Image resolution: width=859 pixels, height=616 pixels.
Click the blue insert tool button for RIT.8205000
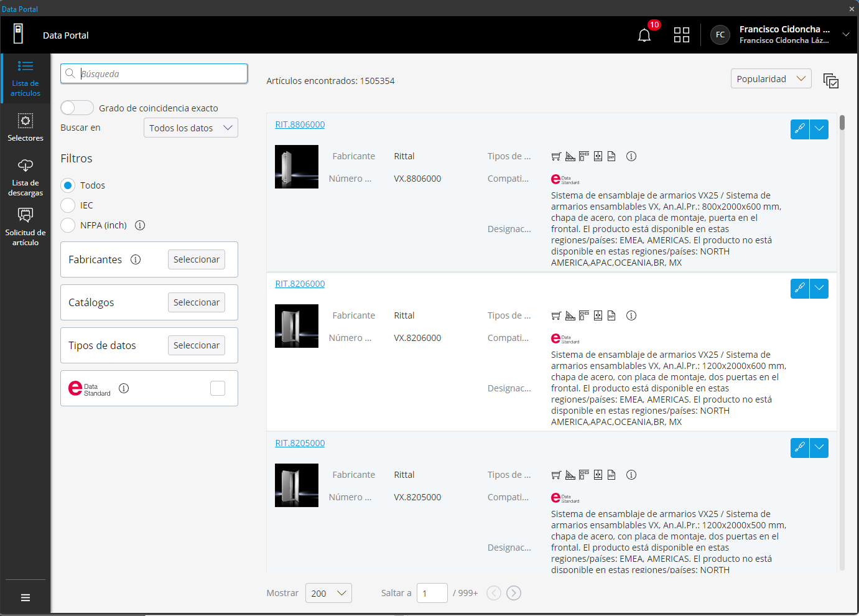pos(800,448)
